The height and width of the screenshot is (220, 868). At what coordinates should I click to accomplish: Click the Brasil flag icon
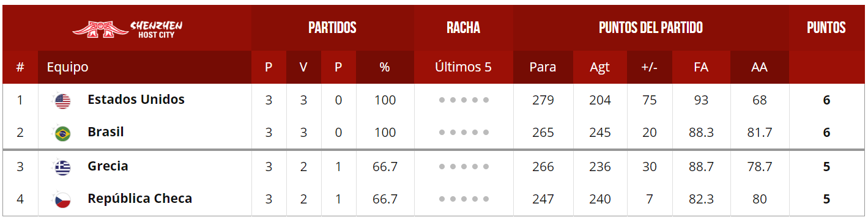[62, 133]
